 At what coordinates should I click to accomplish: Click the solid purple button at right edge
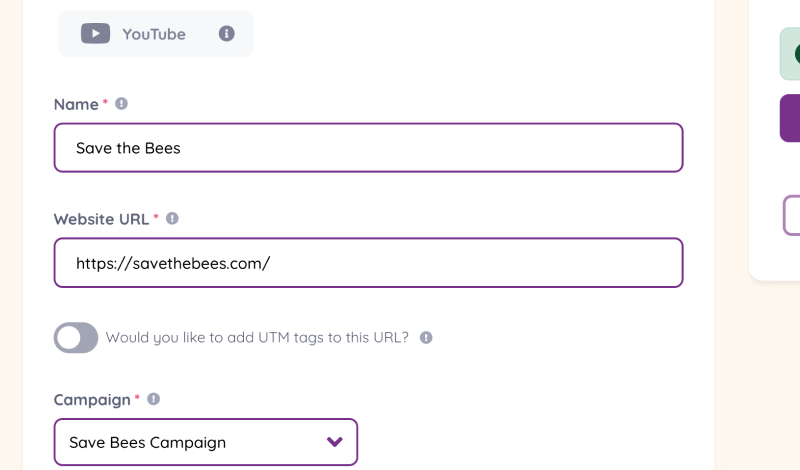790,118
